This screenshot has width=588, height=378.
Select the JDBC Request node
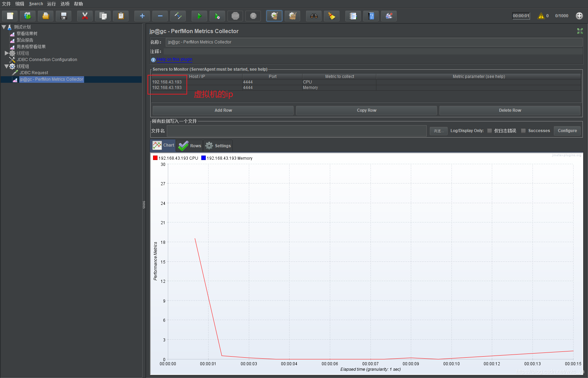coord(34,73)
